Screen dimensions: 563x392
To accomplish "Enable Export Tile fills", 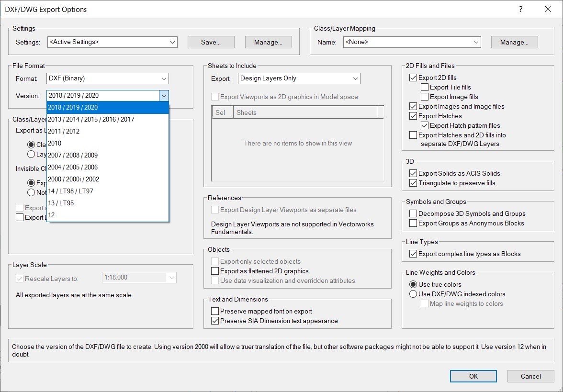I will pyautogui.click(x=424, y=87).
